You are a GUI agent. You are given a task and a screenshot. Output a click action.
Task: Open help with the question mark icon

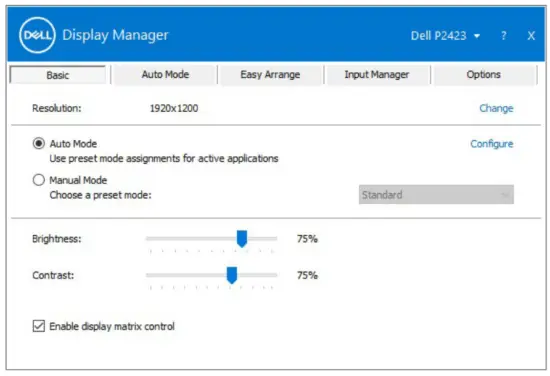(504, 35)
